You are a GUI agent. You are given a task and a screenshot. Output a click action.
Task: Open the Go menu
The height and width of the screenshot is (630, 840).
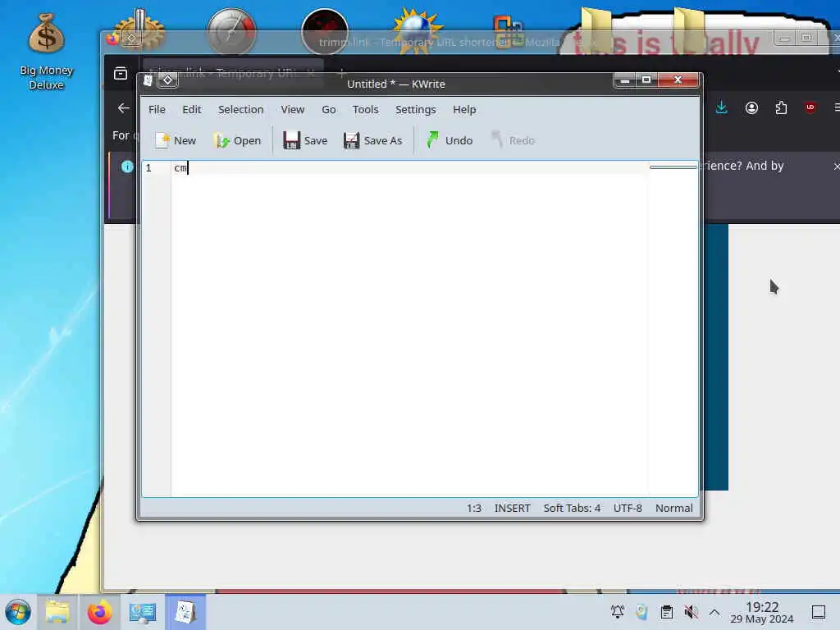329,109
